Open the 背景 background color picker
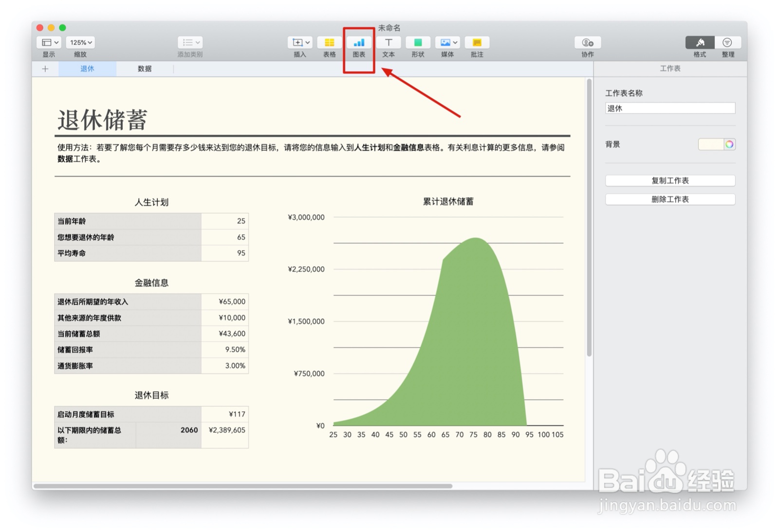 click(730, 145)
